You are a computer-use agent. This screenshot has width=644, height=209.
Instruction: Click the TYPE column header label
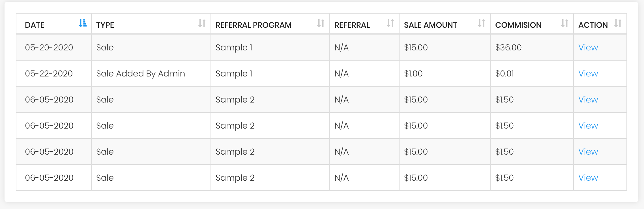[x=105, y=25]
